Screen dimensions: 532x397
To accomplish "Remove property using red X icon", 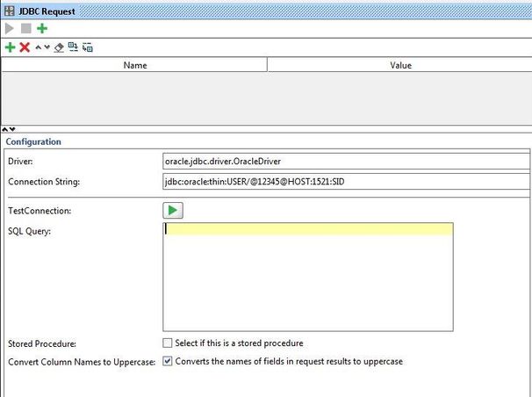I will pos(25,47).
